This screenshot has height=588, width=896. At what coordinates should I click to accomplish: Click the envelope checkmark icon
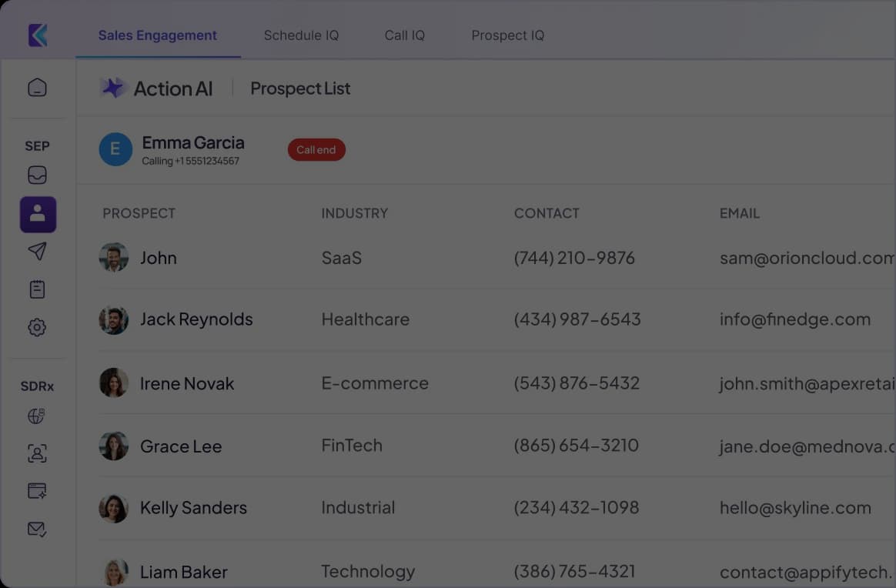37,529
